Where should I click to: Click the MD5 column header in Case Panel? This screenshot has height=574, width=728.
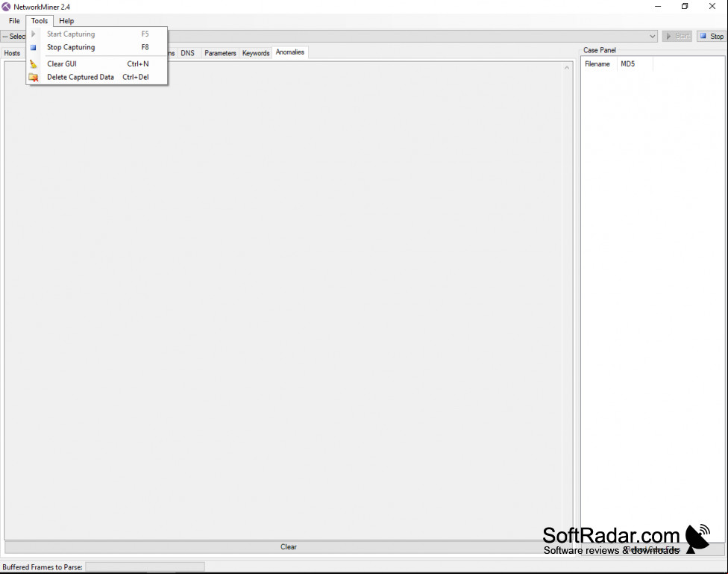635,64
